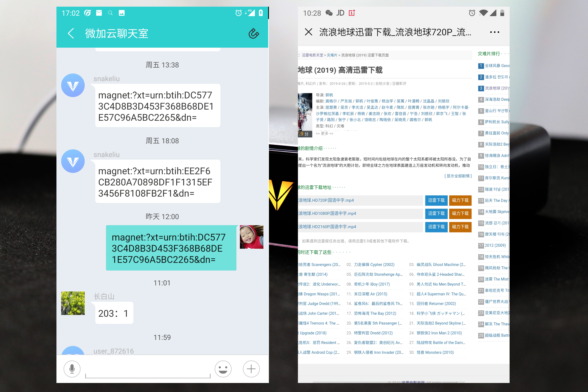Open ranked item 13 后天 The Day
The width and height of the screenshot is (588, 392).
(x=497, y=201)
